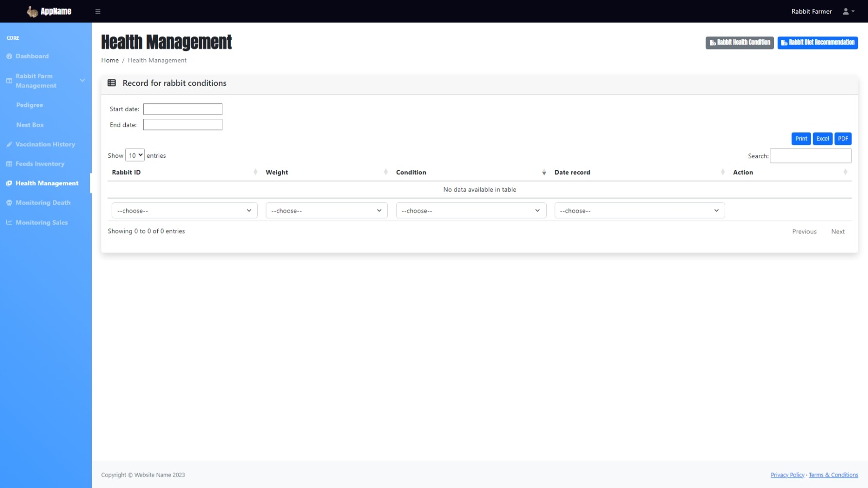The height and width of the screenshot is (488, 868).
Task: Click the AppName rabbit logo
Action: point(33,11)
